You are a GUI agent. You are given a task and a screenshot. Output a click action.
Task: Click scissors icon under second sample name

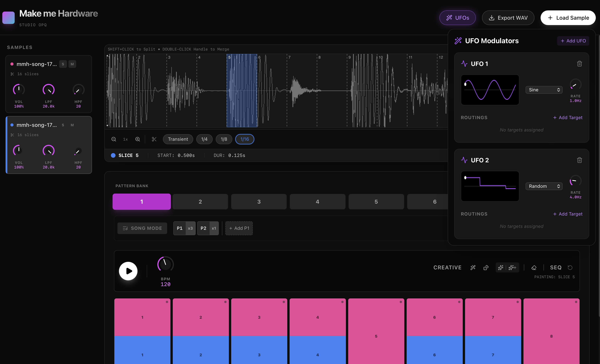[12, 135]
